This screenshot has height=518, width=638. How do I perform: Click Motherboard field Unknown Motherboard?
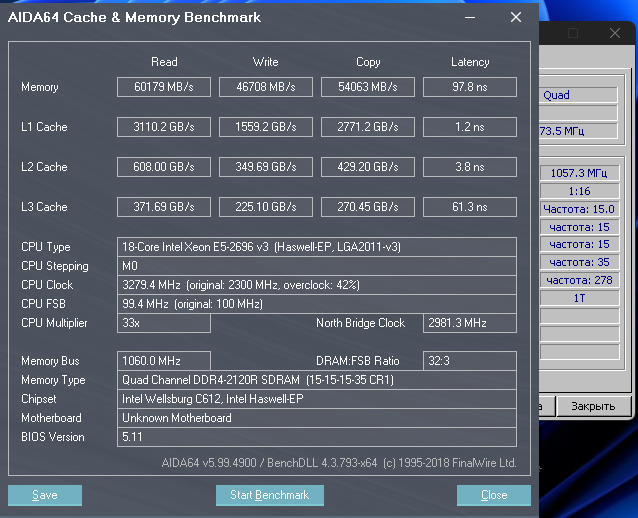pos(317,418)
